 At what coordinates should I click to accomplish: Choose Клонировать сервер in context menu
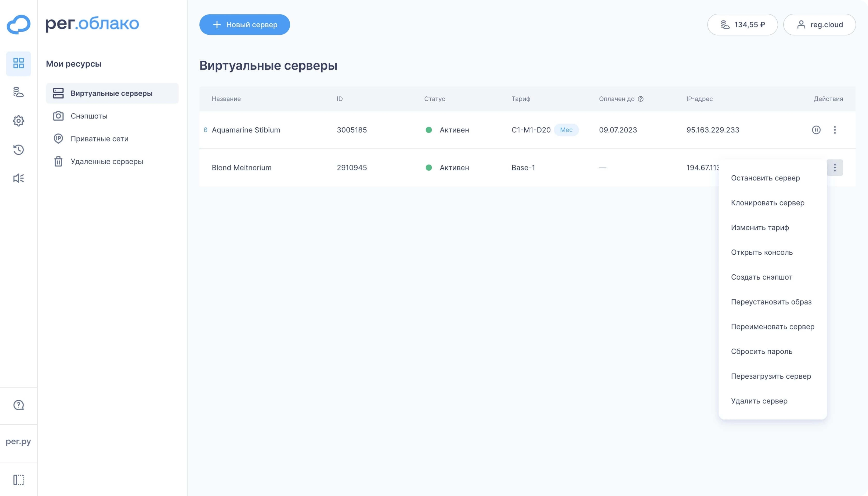coord(767,203)
